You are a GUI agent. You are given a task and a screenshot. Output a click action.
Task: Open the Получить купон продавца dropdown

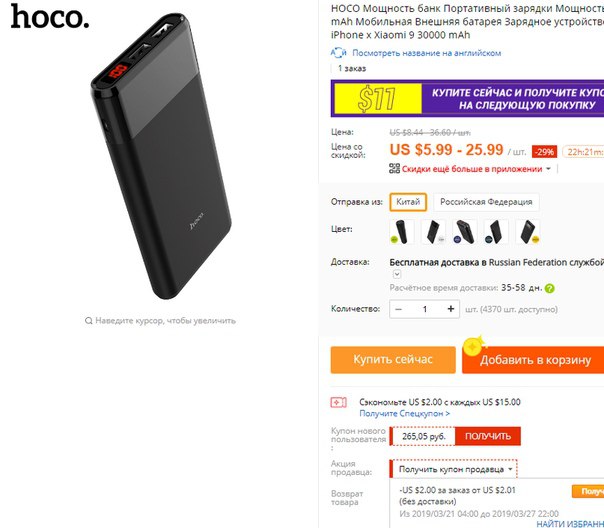pyautogui.click(x=454, y=469)
